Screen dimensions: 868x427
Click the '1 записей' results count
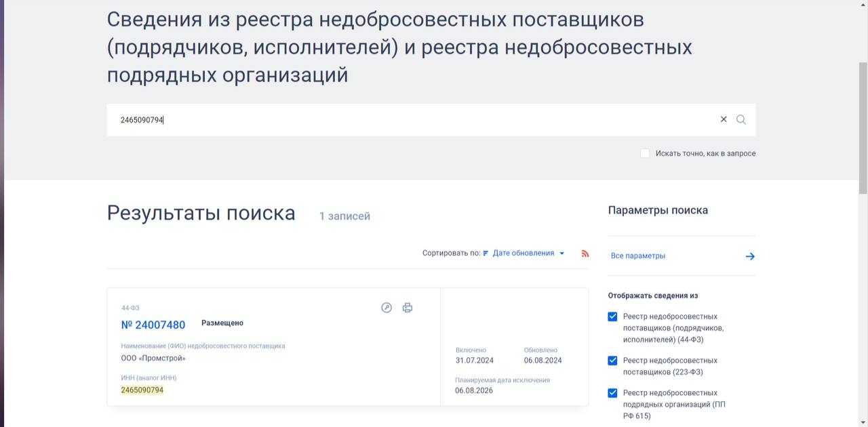click(345, 216)
